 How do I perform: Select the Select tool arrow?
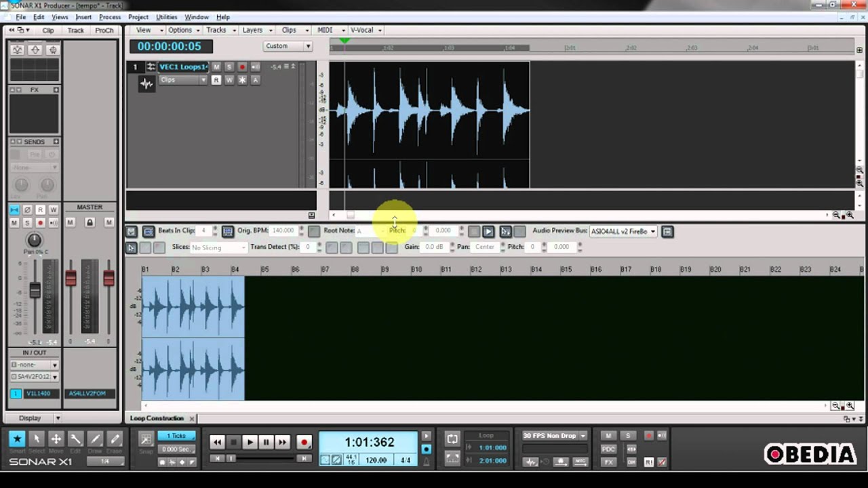coord(37,439)
